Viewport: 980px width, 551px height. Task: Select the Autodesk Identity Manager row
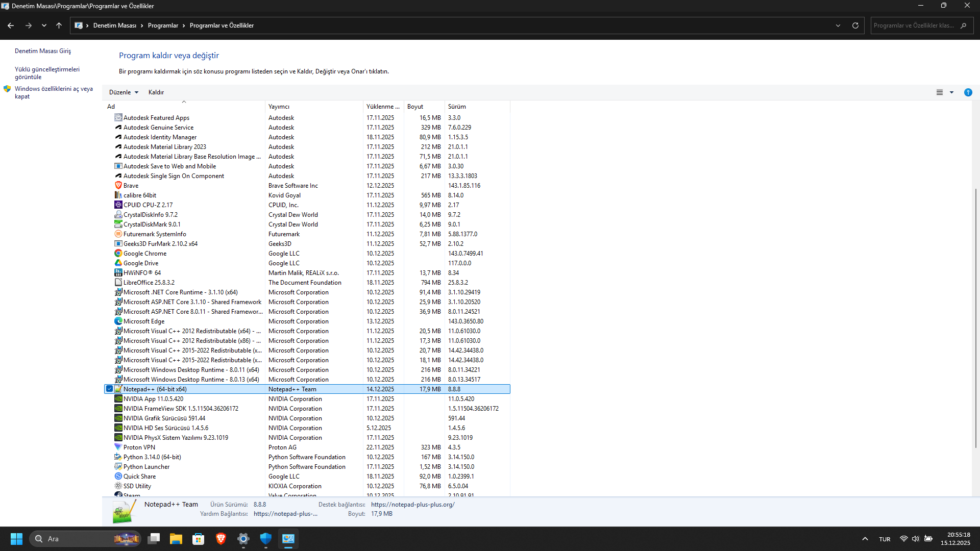[307, 137]
